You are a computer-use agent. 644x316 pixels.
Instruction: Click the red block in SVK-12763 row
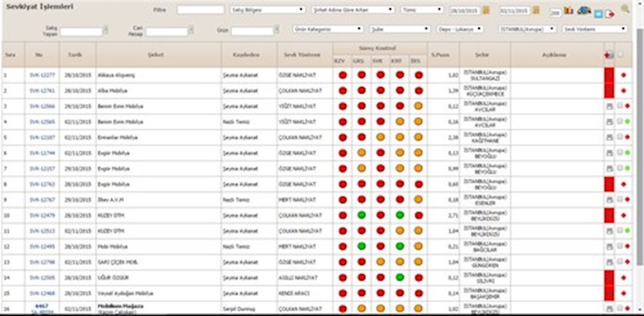(609, 184)
